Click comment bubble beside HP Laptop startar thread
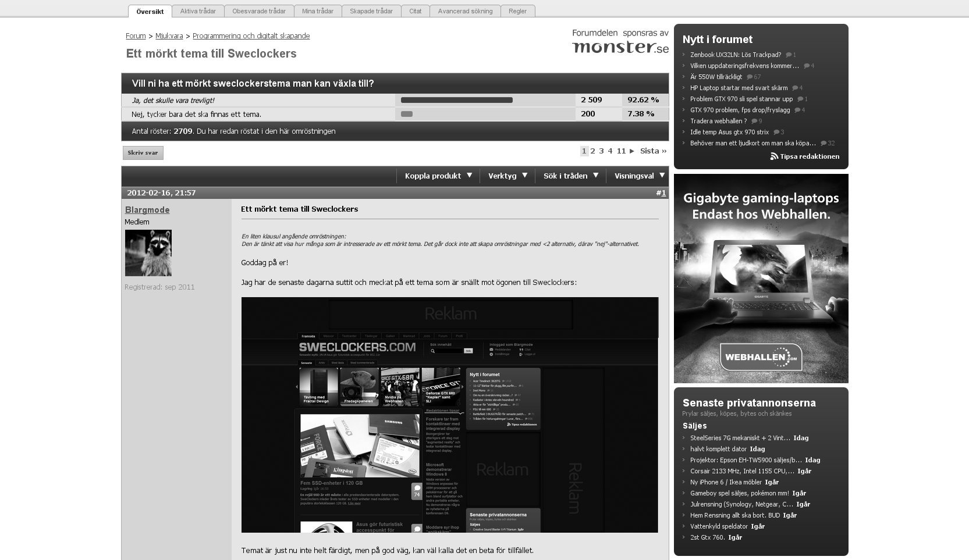This screenshot has width=969, height=560. pyautogui.click(x=795, y=88)
